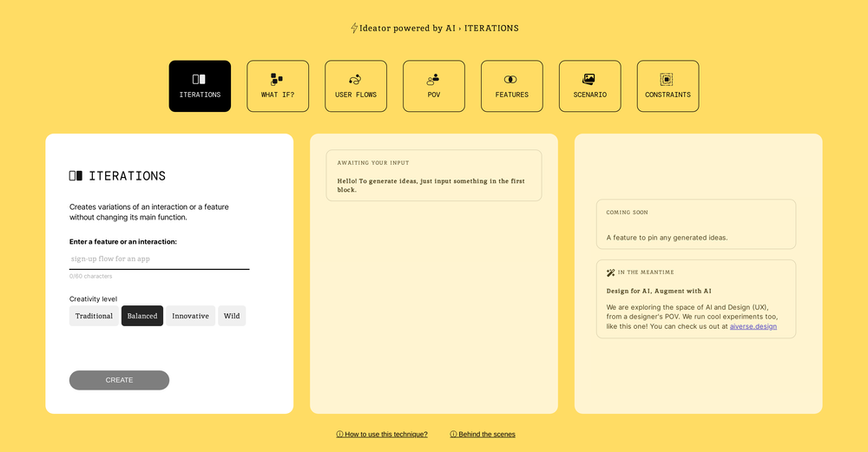Switch to the WHAT IF? tab label
Image resolution: width=868 pixels, height=452 pixels.
click(278, 95)
